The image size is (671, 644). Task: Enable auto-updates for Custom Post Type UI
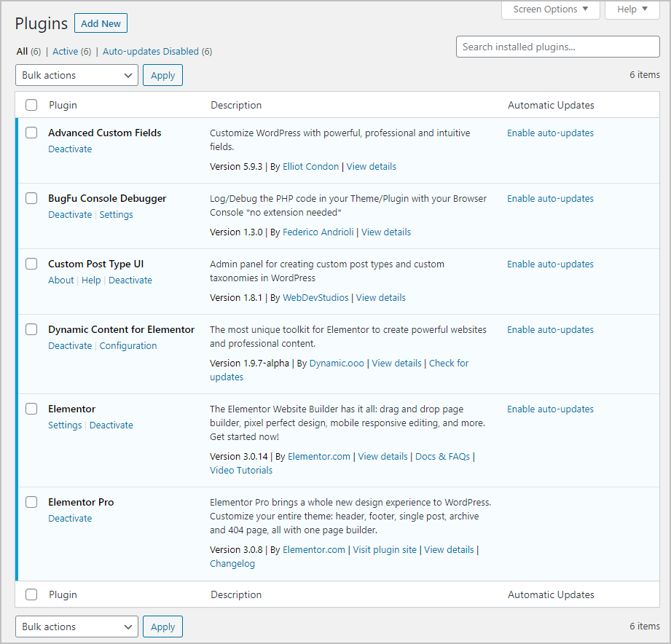(550, 264)
